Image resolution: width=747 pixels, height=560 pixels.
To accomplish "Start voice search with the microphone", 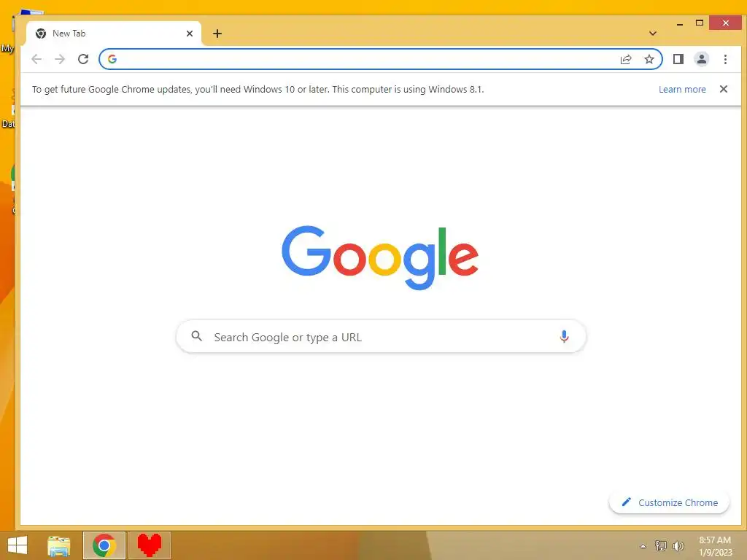I will (564, 337).
